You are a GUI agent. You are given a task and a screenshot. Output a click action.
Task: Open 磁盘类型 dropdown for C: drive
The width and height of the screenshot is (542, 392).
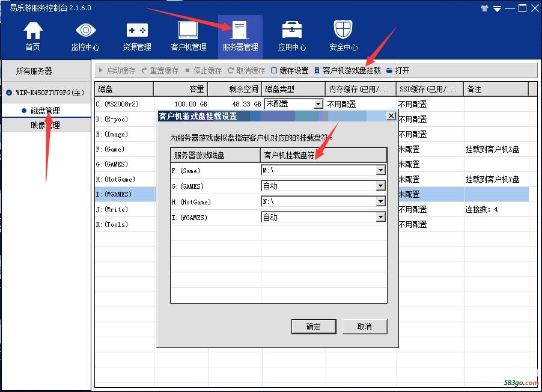tap(318, 104)
